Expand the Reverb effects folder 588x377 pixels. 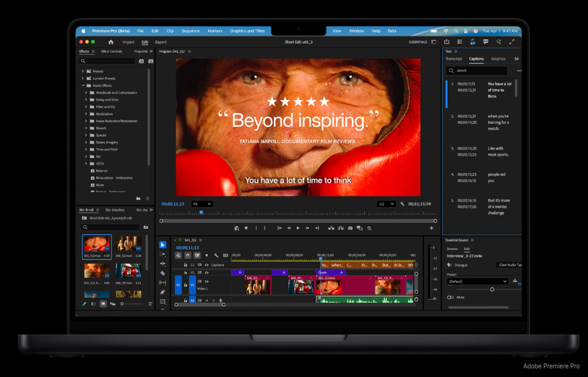point(86,128)
